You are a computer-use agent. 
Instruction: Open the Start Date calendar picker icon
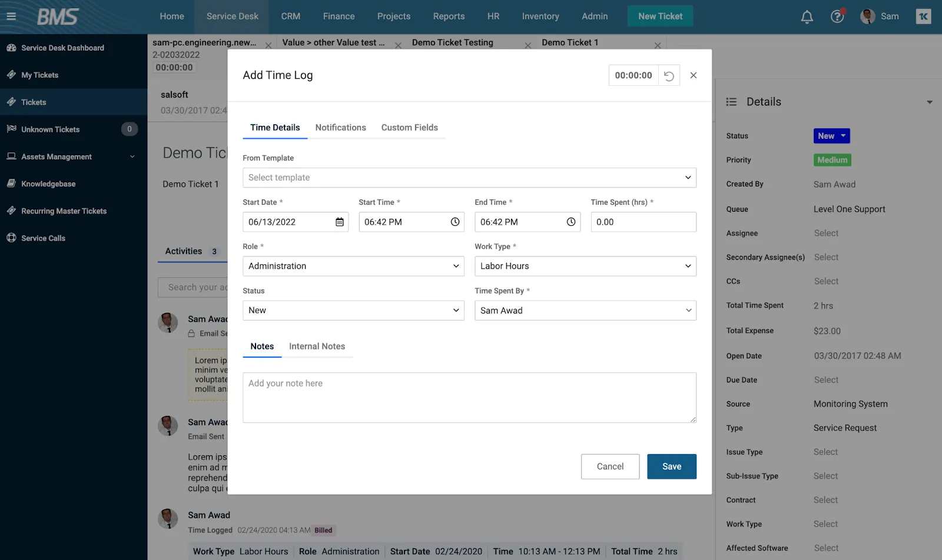click(340, 222)
